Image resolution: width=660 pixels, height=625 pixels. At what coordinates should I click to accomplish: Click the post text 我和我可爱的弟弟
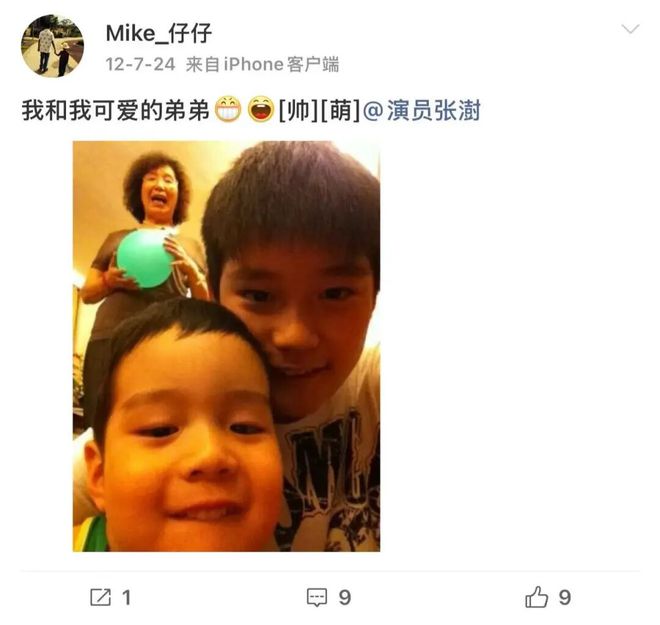pyautogui.click(x=116, y=110)
